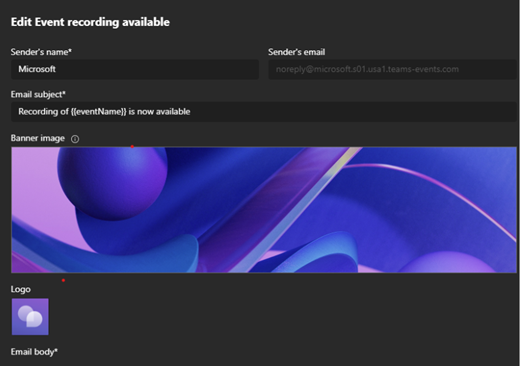Image resolution: width=520 pixels, height=366 pixels.
Task: Click the "Email subject" label
Action: pyautogui.click(x=38, y=95)
